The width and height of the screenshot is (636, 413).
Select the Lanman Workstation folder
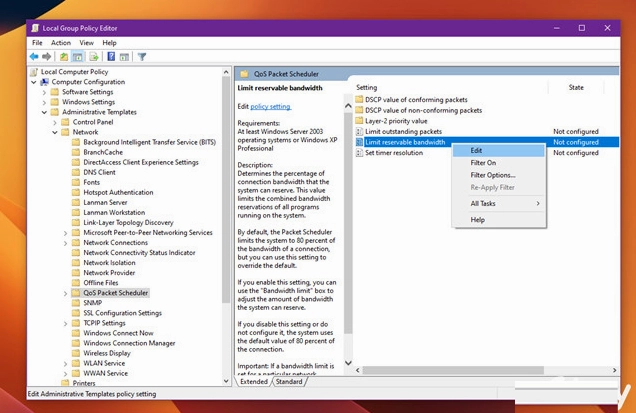click(114, 213)
